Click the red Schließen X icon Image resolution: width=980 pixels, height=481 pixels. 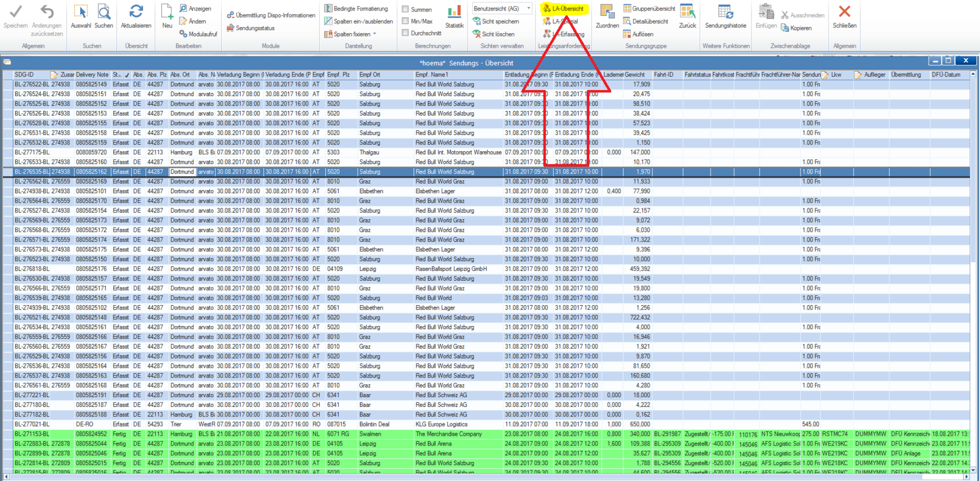point(845,11)
